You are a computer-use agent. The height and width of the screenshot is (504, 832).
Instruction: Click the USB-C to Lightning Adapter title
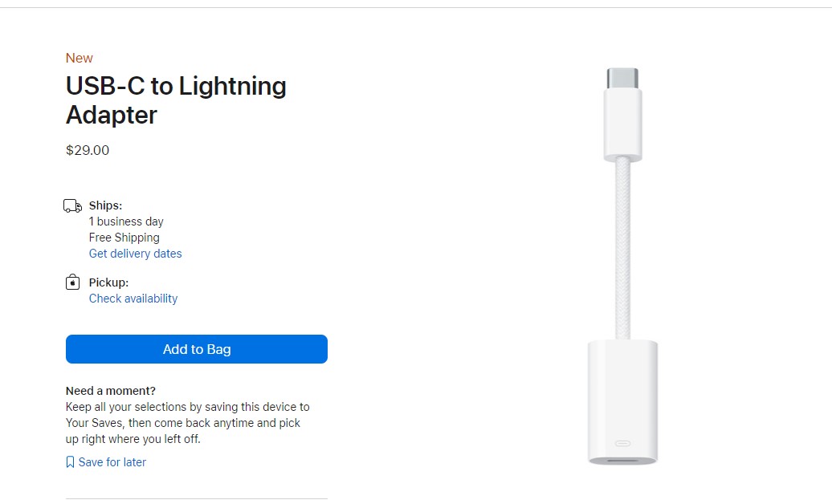tap(176, 100)
